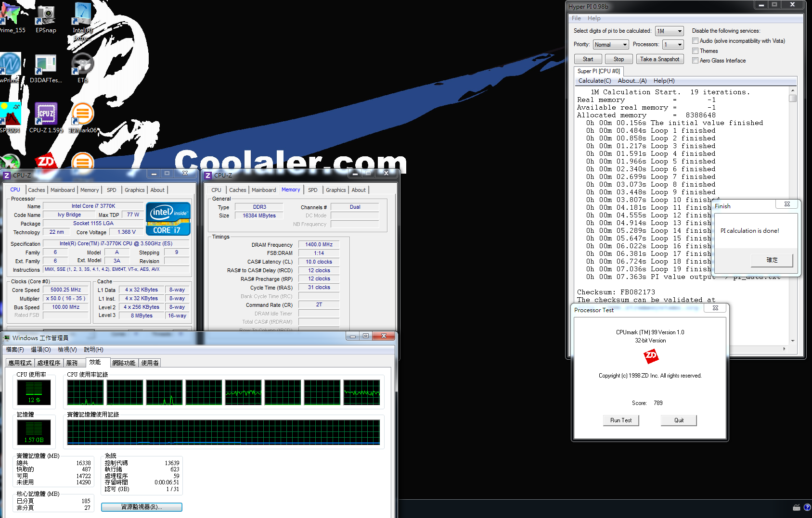This screenshot has height=518, width=812.
Task: Click Take a Snapshot button
Action: tap(659, 59)
